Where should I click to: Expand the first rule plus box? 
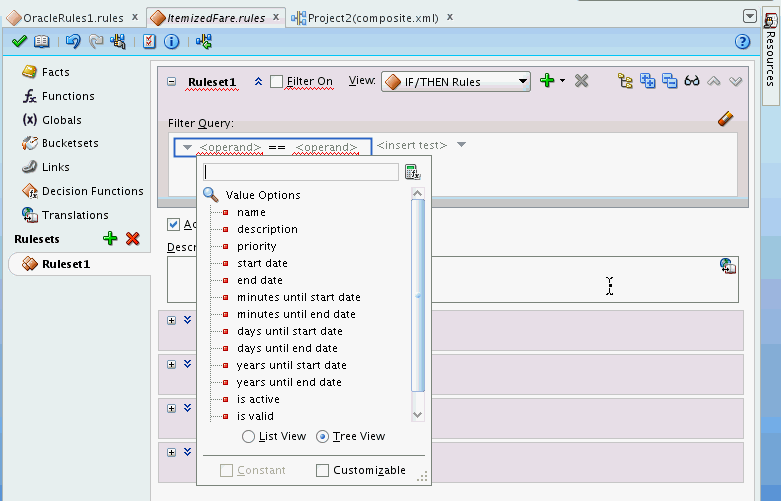point(171,320)
